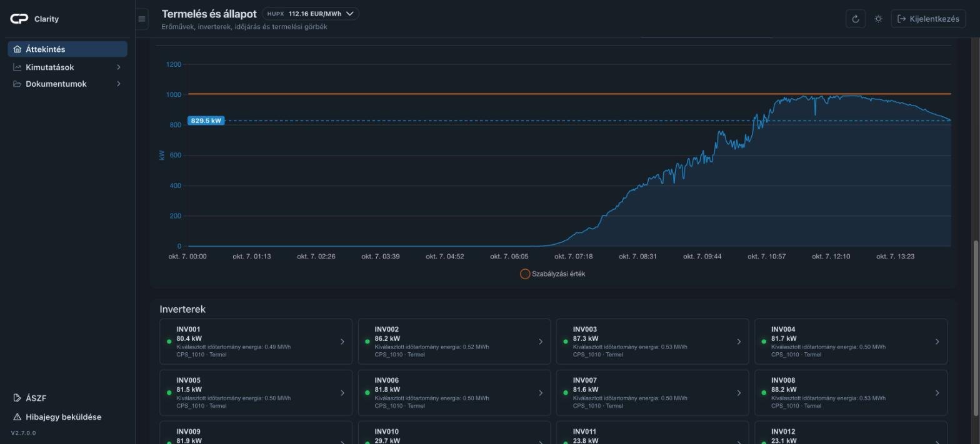980x444 pixels.
Task: Click INV001 green status dot
Action: [169, 342]
